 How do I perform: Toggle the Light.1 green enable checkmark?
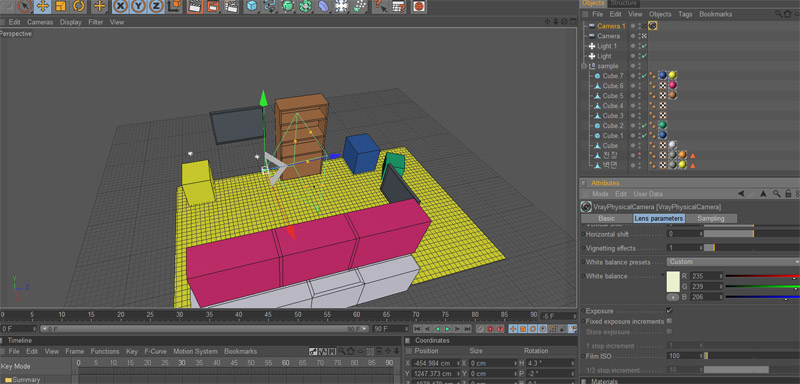[644, 46]
